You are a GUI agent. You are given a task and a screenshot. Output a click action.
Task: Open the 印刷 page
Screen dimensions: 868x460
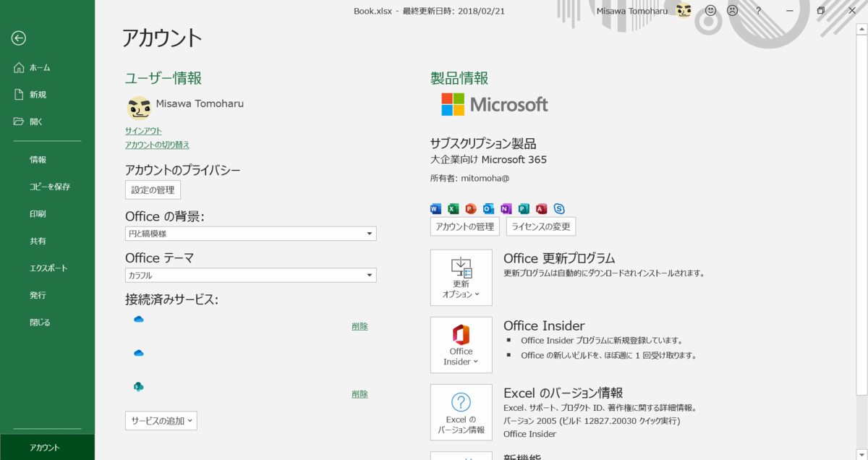click(x=47, y=214)
